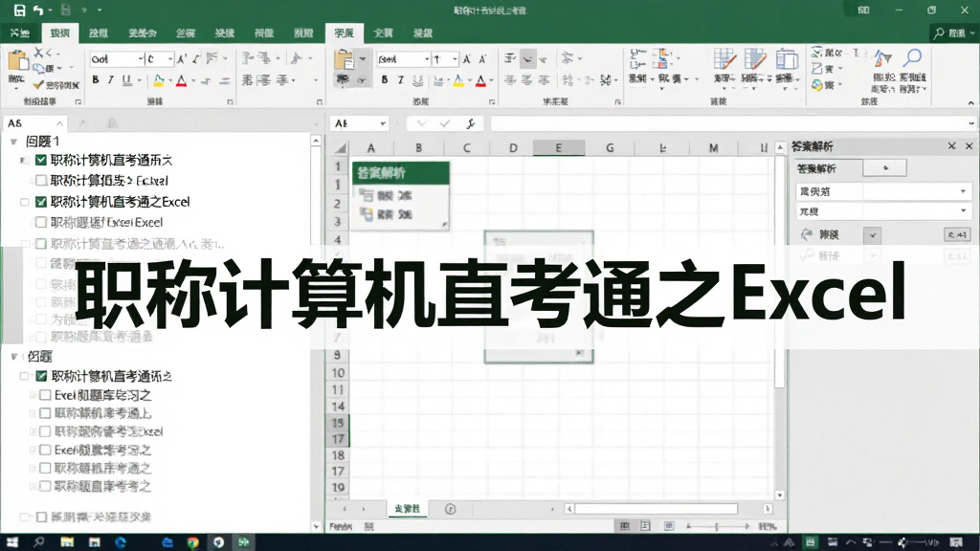Switch to Page Layout view in the status bar
Viewport: 980px width, 551px height.
646,526
